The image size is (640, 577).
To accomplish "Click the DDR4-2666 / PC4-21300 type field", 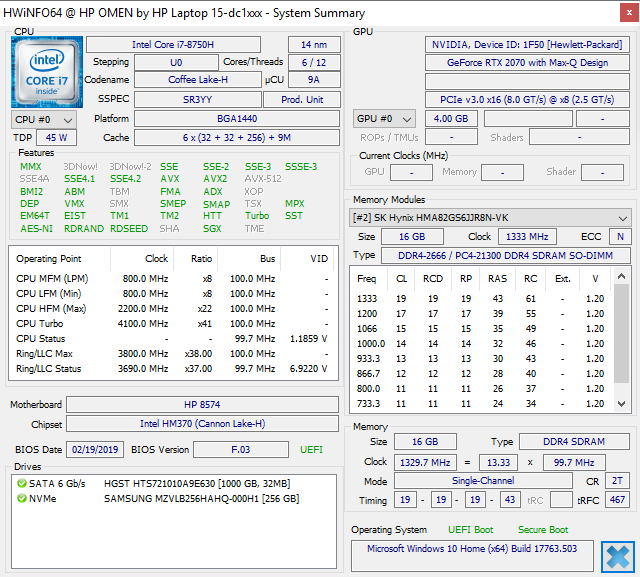I will (x=505, y=255).
